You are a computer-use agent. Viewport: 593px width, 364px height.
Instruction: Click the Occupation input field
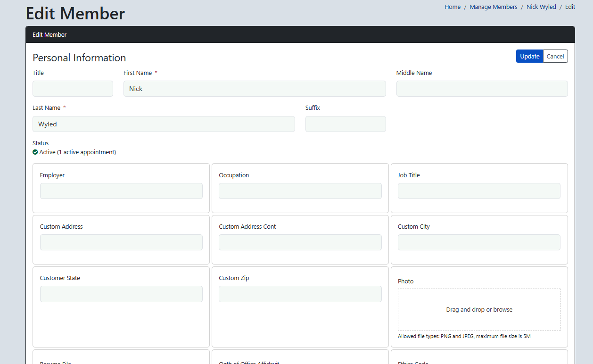click(x=300, y=191)
